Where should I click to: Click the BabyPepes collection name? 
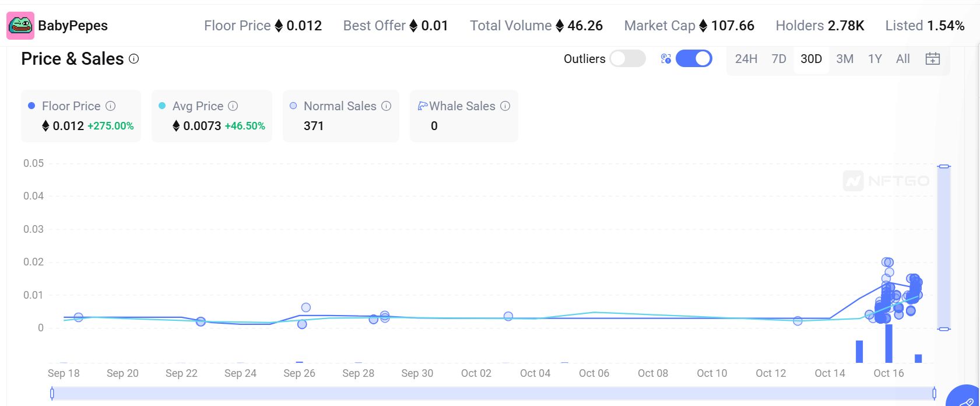click(73, 26)
